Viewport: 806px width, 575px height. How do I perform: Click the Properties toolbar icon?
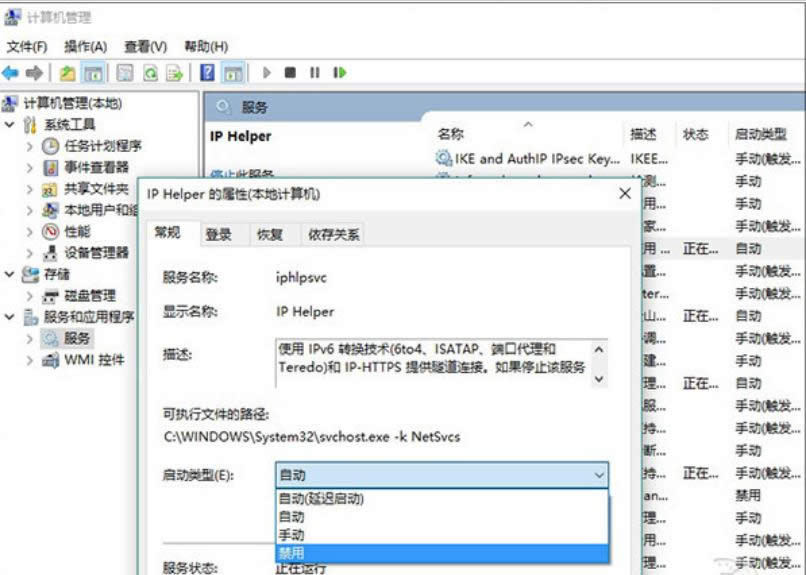tap(125, 73)
